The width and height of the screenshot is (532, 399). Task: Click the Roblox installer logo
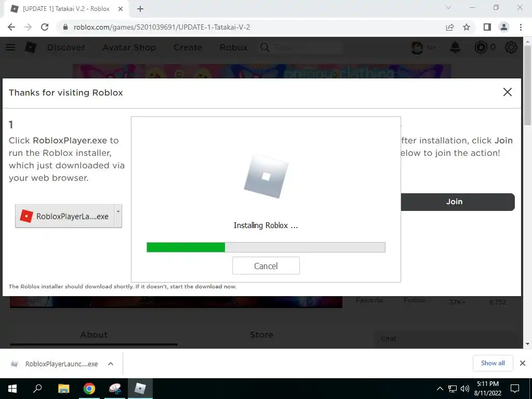266,177
